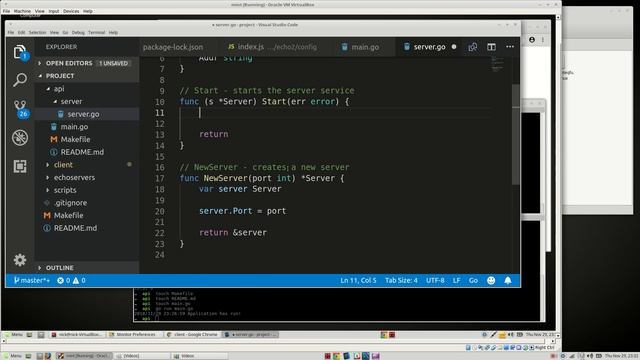
Task: Click 'server.Port = port' on line 20
Action: [x=242, y=211]
